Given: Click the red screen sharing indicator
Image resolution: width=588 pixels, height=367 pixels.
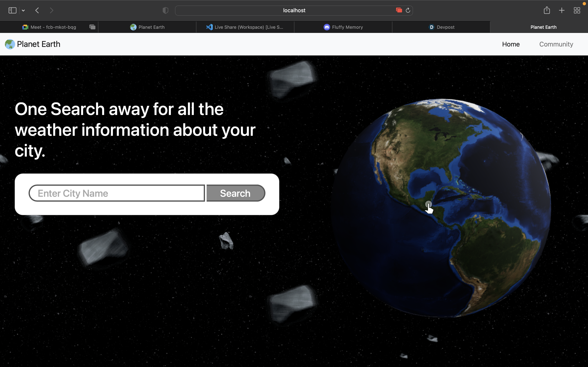Looking at the screenshot, I should [399, 10].
